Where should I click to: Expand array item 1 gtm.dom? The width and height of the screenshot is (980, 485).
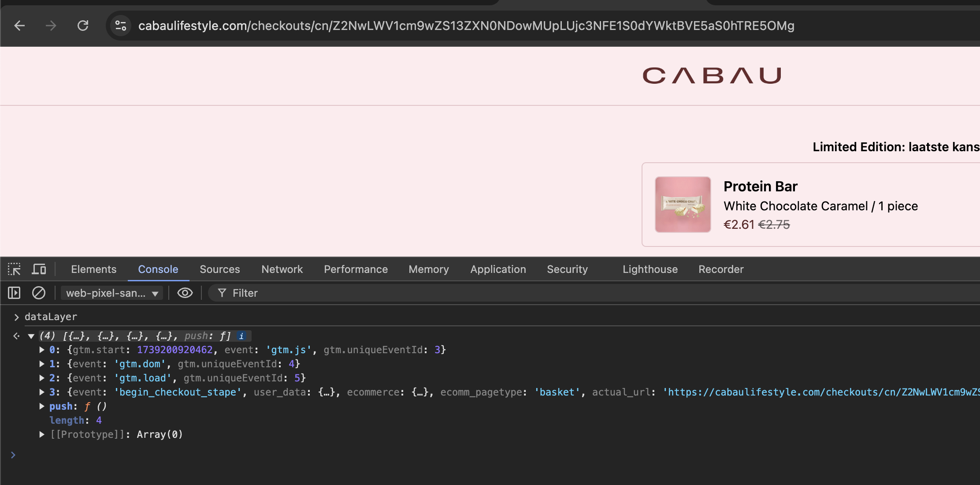[42, 364]
